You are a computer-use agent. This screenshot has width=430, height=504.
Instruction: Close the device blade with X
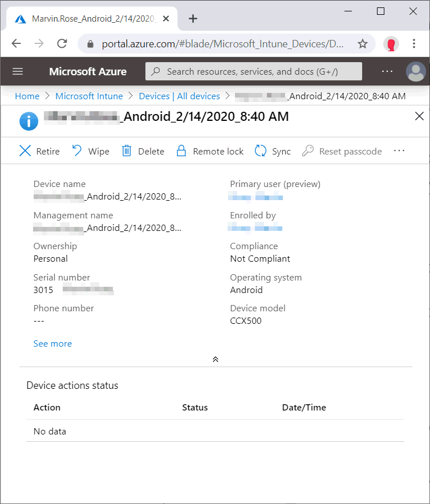(419, 116)
